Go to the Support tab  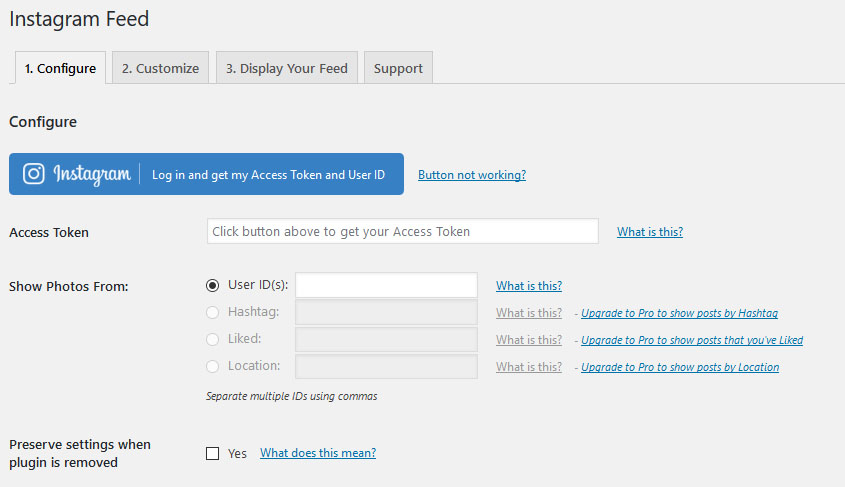click(398, 68)
